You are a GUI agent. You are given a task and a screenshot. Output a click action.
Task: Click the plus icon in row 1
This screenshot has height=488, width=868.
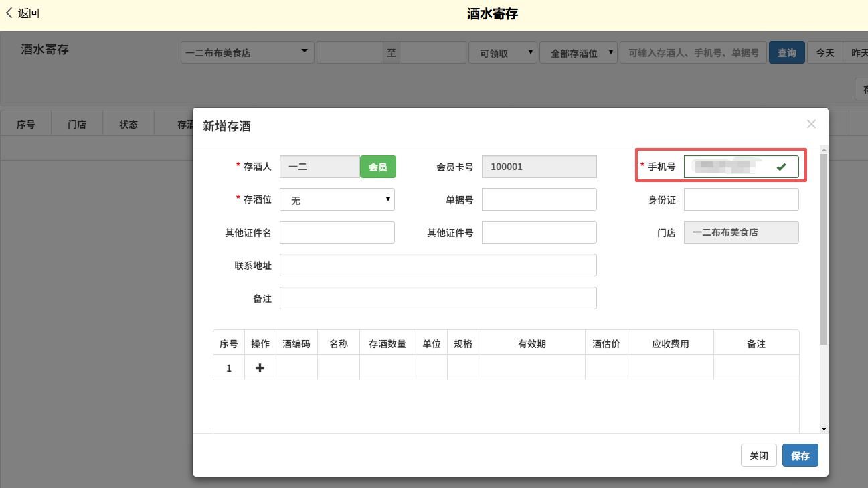coord(260,368)
